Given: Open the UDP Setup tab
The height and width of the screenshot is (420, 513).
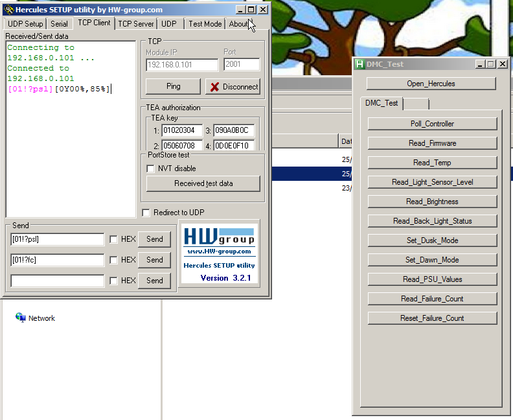Looking at the screenshot, I should click(x=25, y=24).
